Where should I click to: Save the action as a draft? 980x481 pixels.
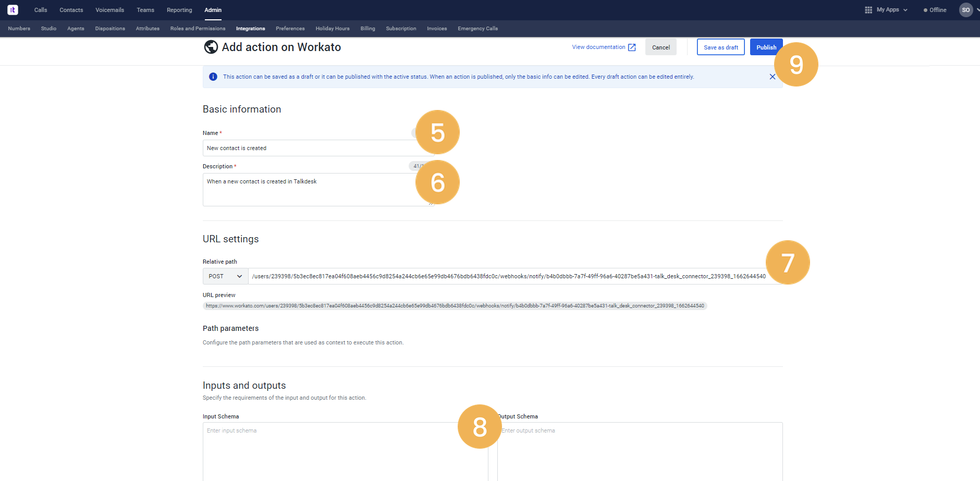(720, 47)
